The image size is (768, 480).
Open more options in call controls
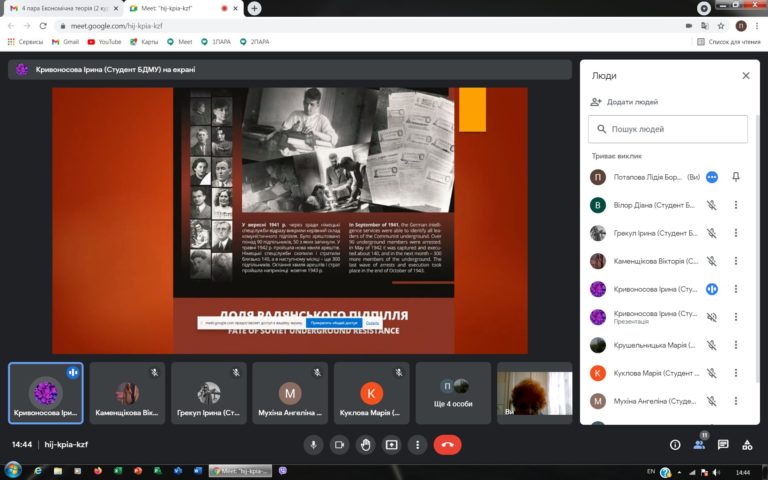click(417, 445)
